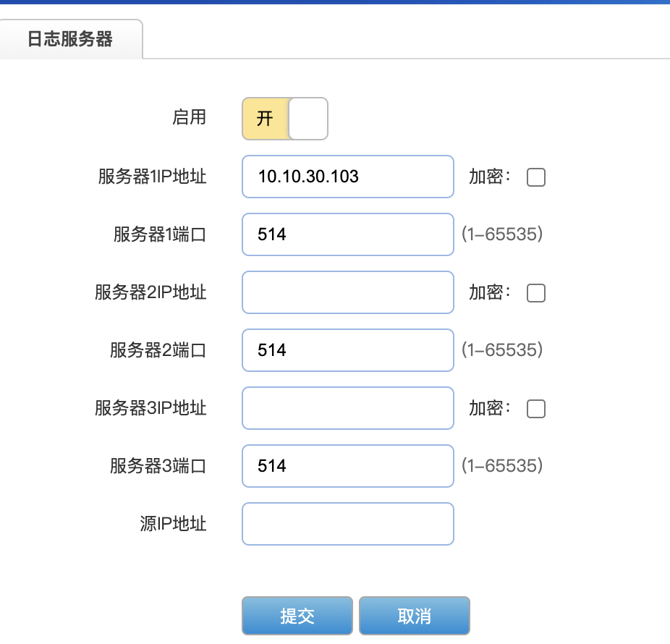The image size is (670, 644).
Task: Click the 服务器1IP地址 field containing 10.10.30.103
Action: pos(347,177)
